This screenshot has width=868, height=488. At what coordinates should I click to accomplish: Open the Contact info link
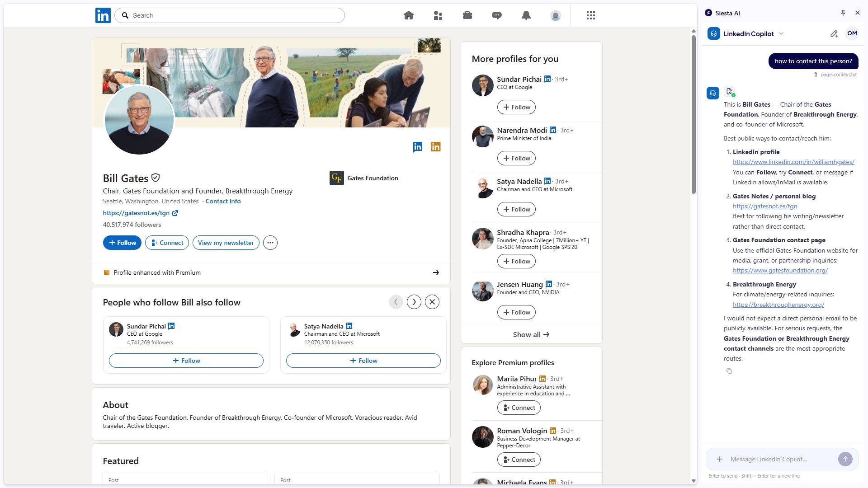(223, 202)
